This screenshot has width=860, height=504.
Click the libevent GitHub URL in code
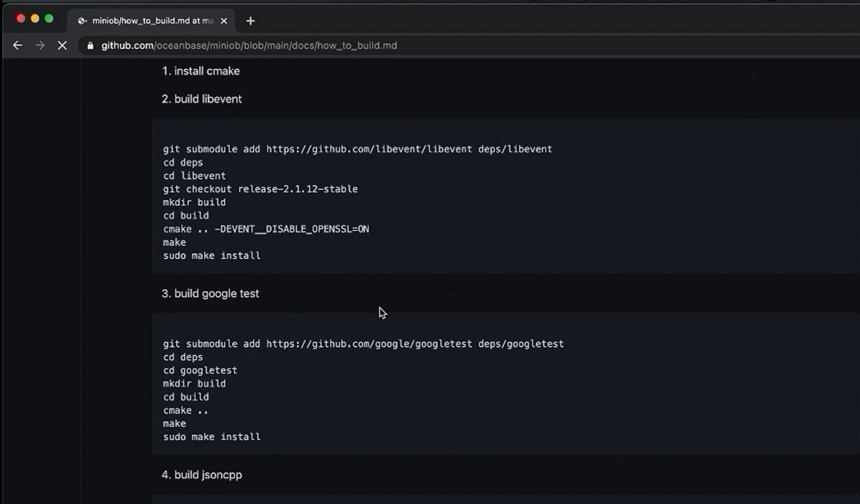[369, 149]
